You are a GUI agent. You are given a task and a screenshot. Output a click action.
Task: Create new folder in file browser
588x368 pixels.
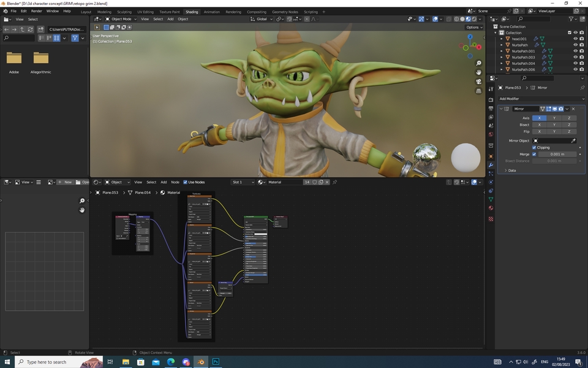point(40,29)
